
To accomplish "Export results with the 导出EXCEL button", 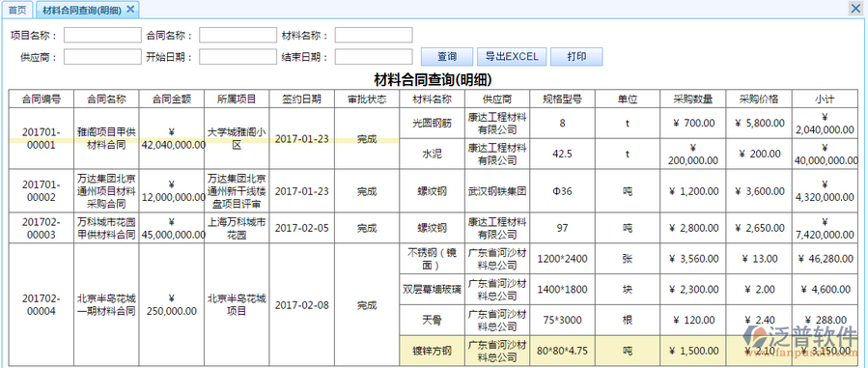I will pyautogui.click(x=512, y=56).
